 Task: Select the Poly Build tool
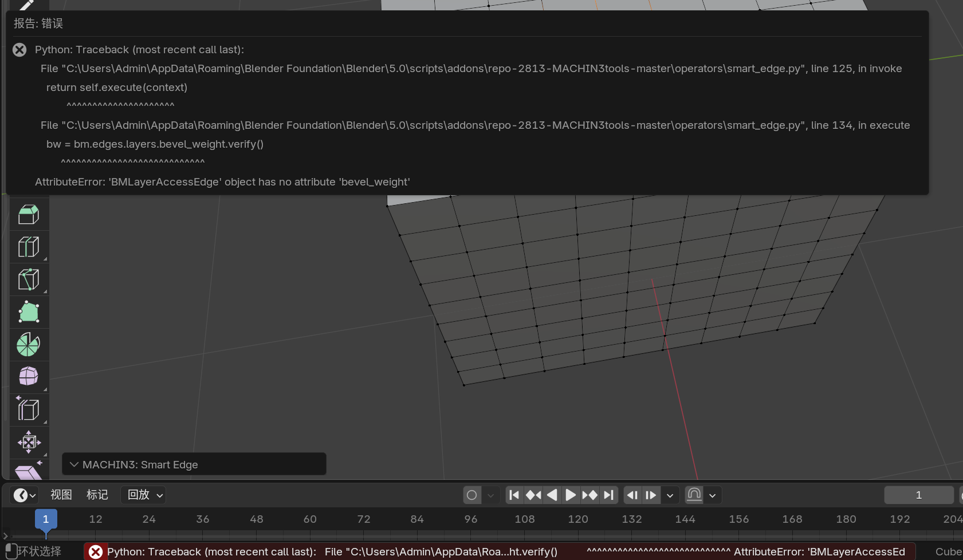[x=28, y=313]
